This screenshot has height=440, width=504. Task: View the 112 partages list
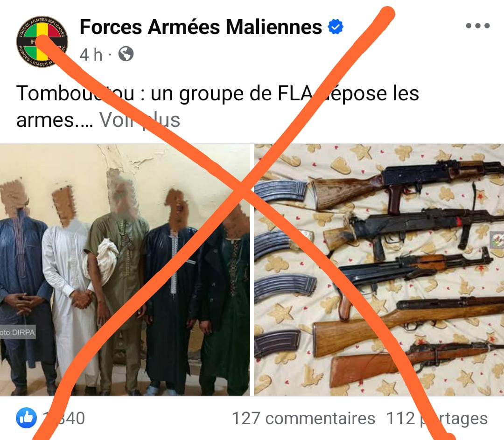[437, 418]
